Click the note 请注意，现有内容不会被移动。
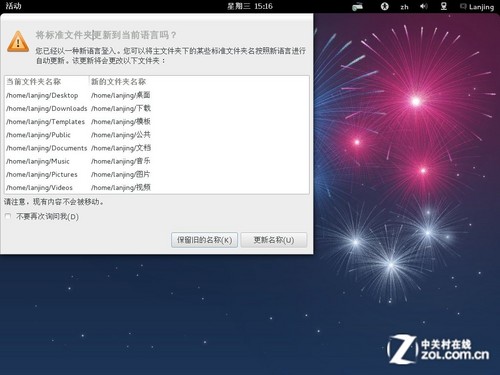 pos(54,202)
